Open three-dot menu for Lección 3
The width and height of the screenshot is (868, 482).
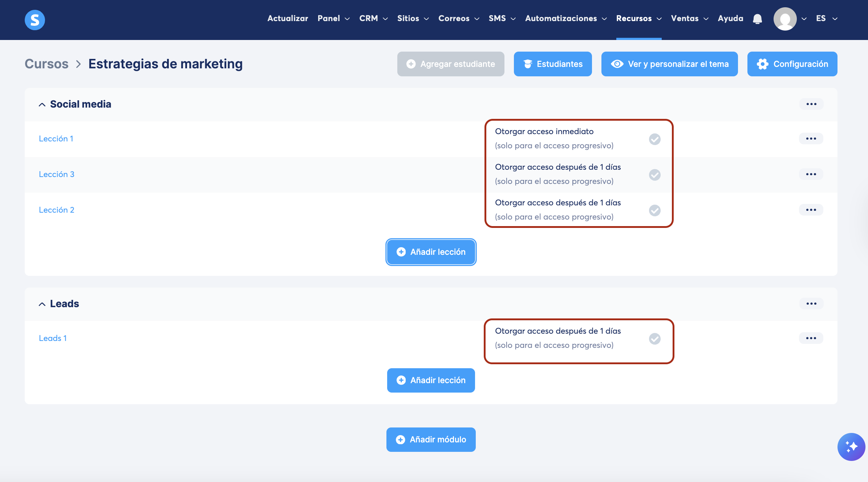(x=811, y=174)
